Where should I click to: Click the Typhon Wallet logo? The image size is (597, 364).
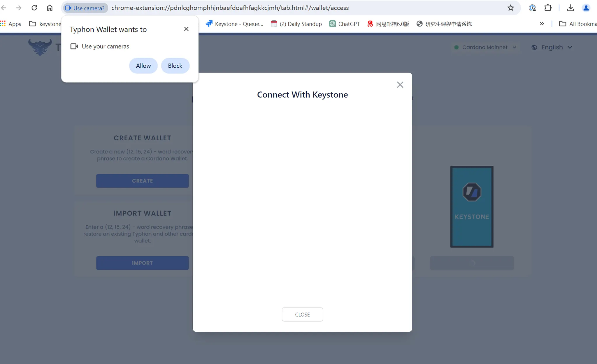[x=40, y=47]
